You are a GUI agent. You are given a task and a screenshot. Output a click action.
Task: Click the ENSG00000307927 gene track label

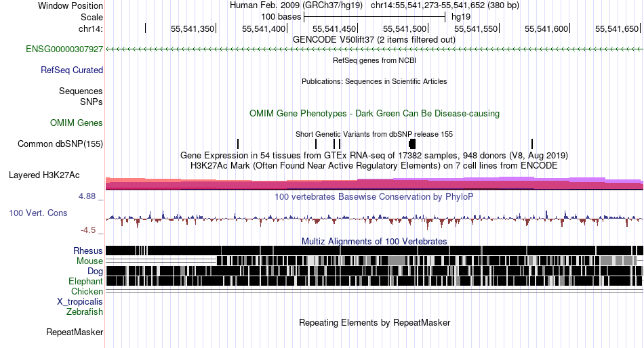(64, 49)
